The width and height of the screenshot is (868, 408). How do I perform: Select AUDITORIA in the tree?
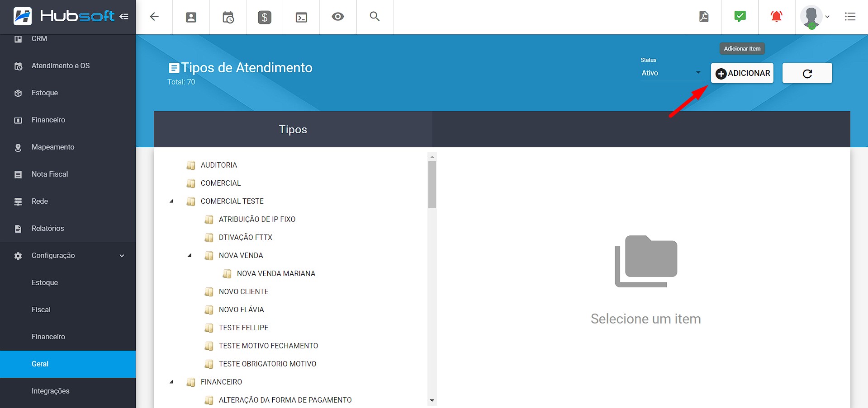coord(219,165)
